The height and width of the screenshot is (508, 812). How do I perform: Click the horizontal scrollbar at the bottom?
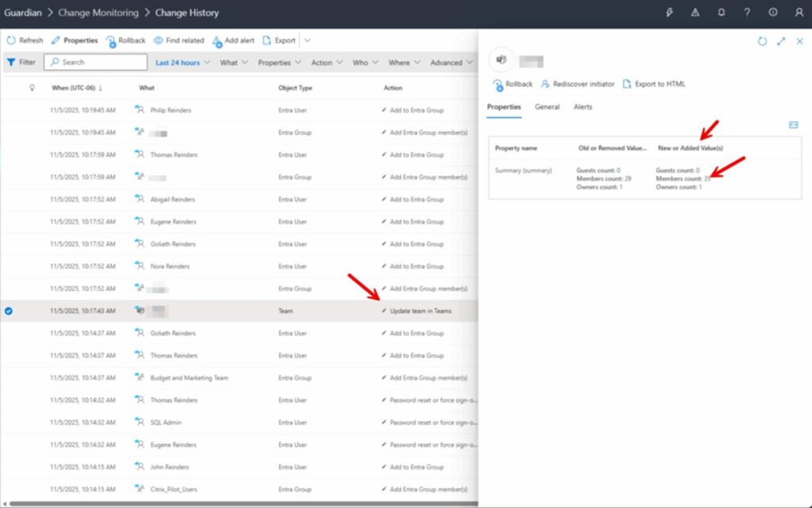pyautogui.click(x=243, y=503)
